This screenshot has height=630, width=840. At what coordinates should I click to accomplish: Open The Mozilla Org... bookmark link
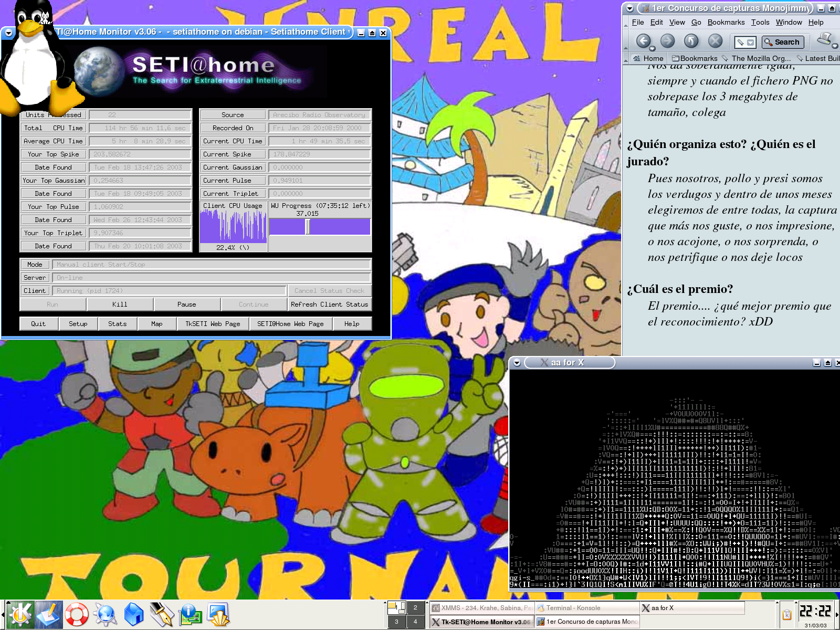tap(757, 58)
